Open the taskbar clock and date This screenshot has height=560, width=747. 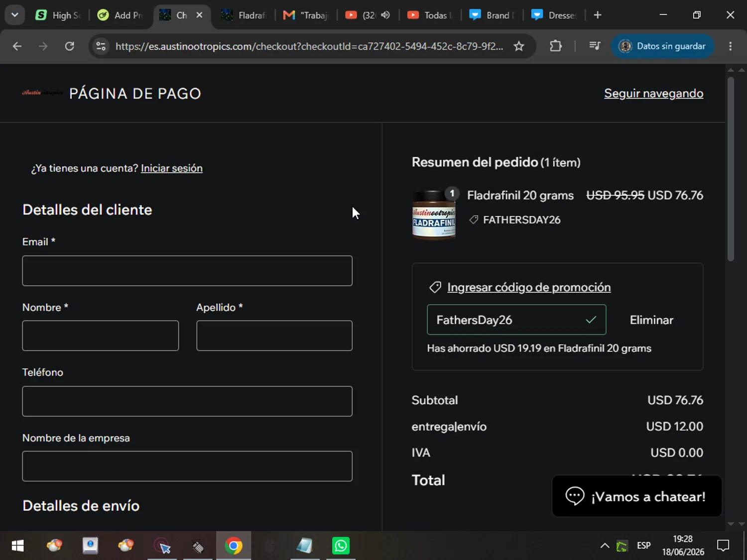(683, 546)
